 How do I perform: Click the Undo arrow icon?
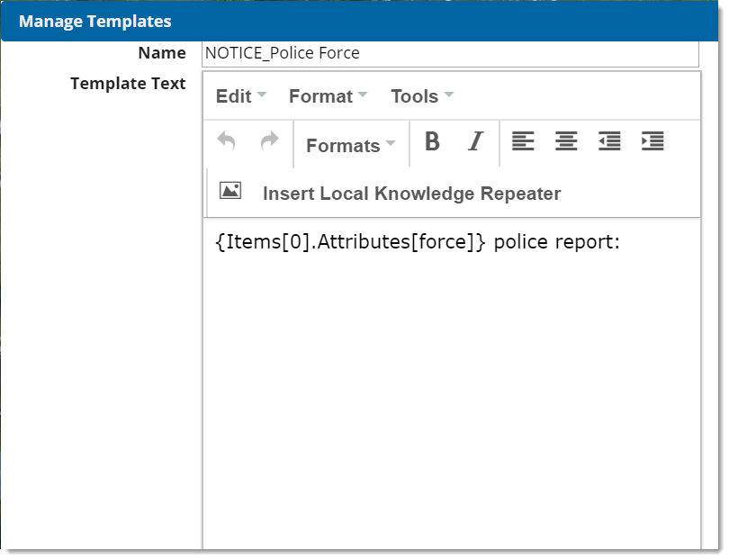[x=227, y=141]
